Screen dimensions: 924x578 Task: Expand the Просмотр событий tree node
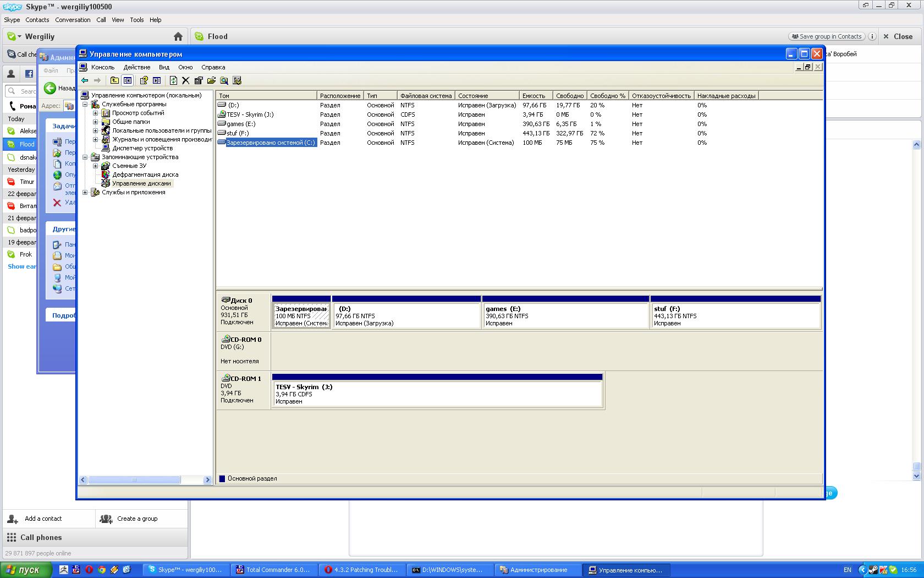[x=96, y=113]
